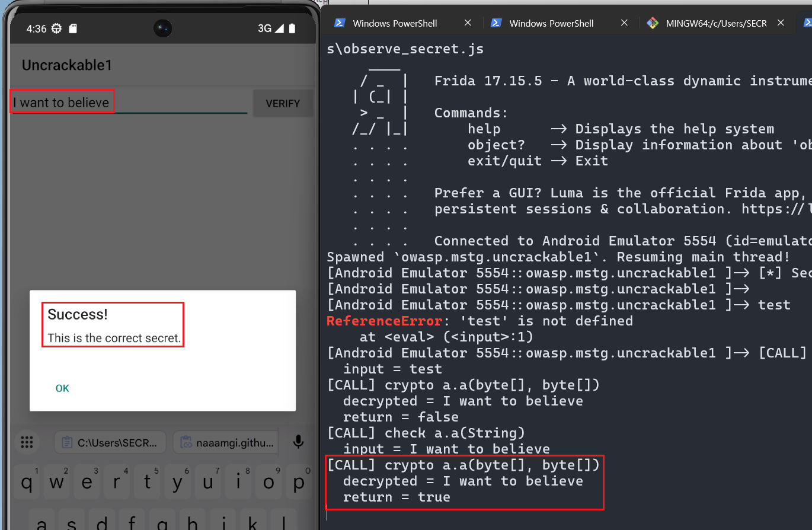
Task: Tap the 3G signal indicator
Action: click(270, 28)
